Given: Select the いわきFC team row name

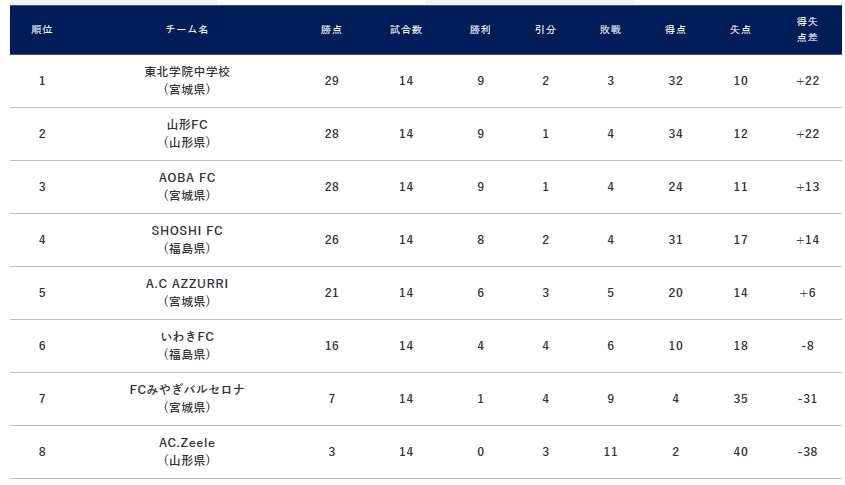Looking at the screenshot, I should (x=187, y=337).
